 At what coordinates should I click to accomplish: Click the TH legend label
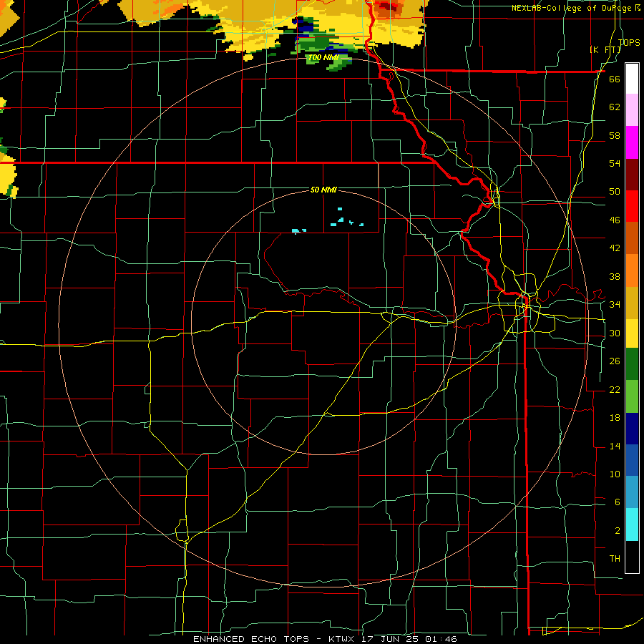615,559
